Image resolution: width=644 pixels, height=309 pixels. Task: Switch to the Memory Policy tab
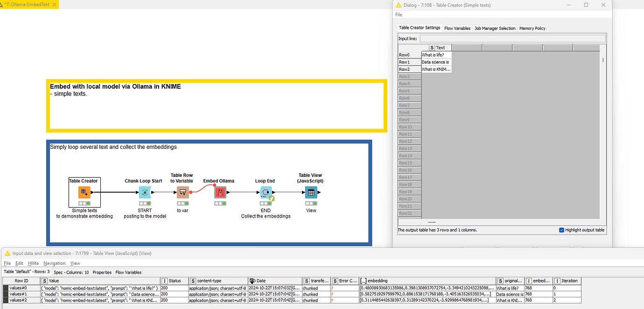pyautogui.click(x=532, y=28)
